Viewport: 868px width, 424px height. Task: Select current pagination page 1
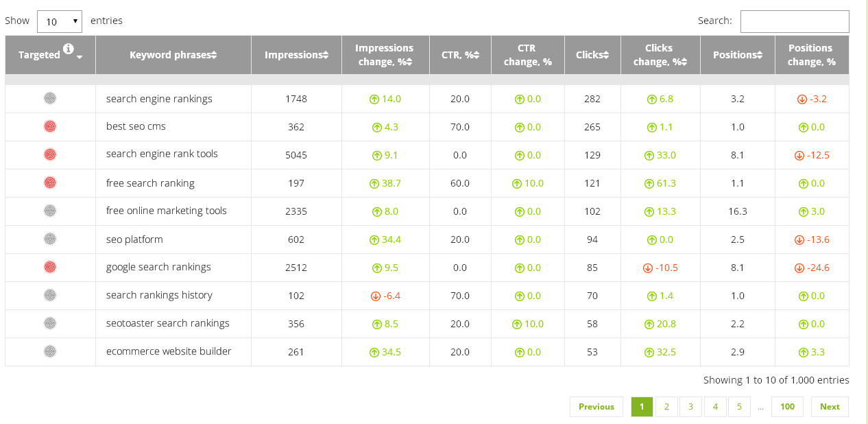pyautogui.click(x=642, y=407)
